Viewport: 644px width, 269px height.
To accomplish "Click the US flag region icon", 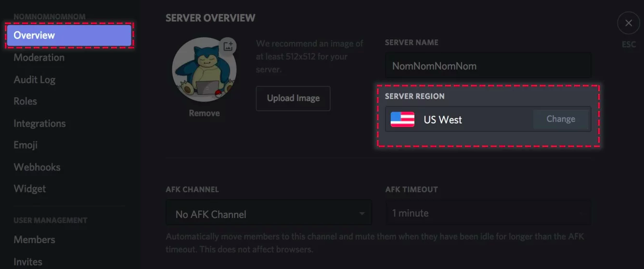I will pyautogui.click(x=402, y=119).
